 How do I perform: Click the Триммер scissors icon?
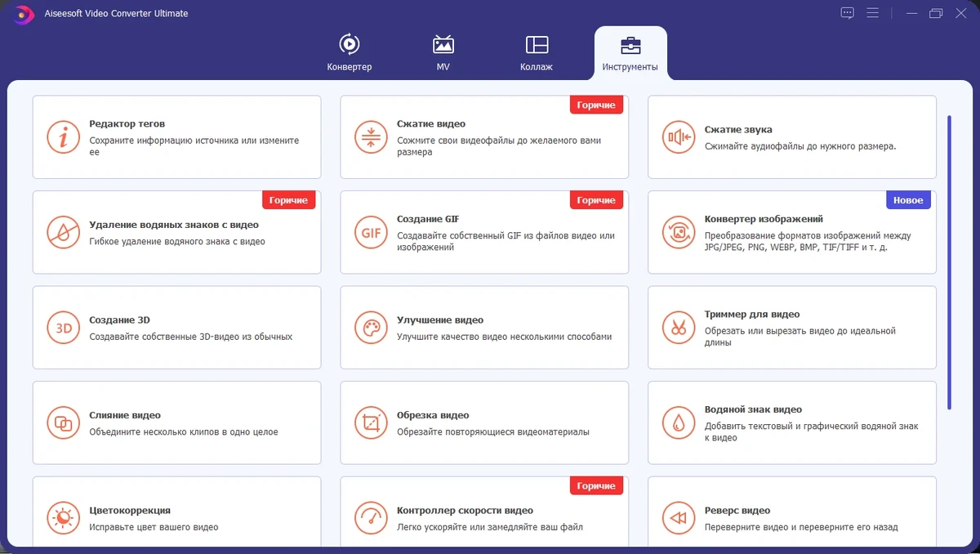679,328
